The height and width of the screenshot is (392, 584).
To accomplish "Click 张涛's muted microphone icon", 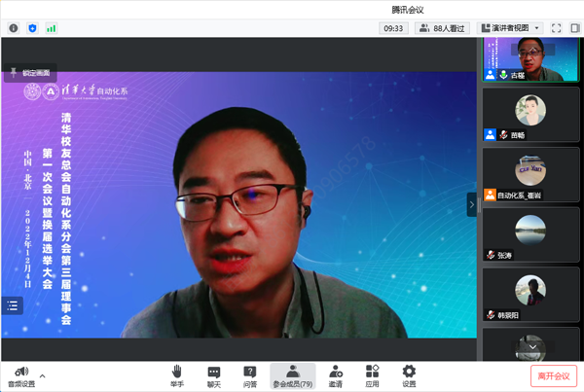I will (491, 255).
